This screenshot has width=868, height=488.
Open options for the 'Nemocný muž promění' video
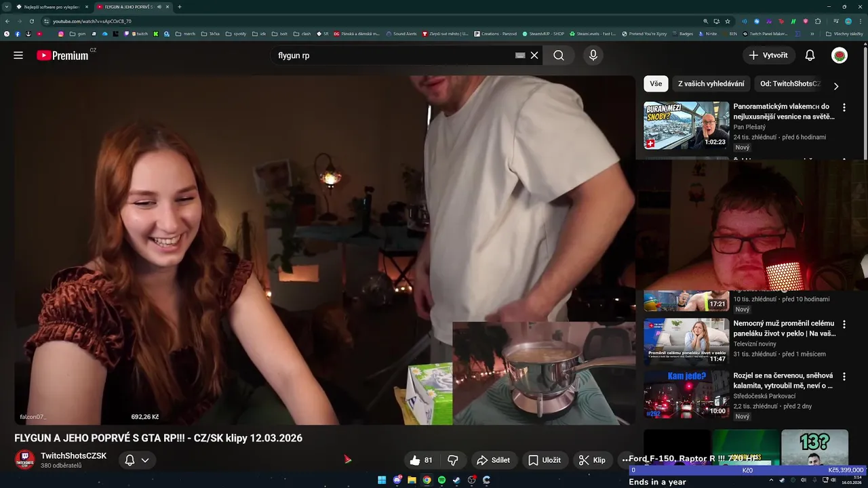[844, 325]
